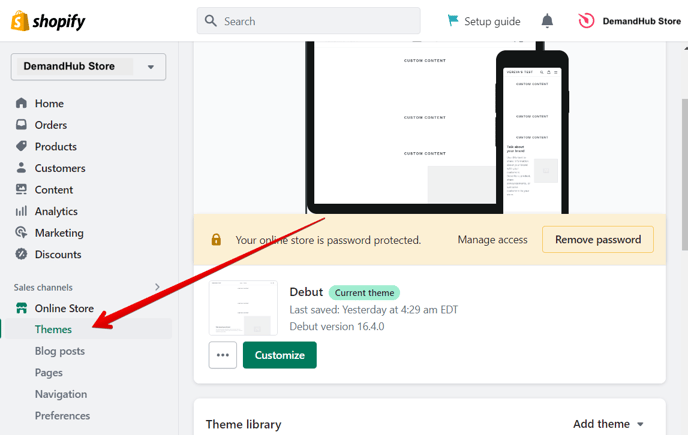
Task: Open the Add theme dropdown
Action: [608, 424]
